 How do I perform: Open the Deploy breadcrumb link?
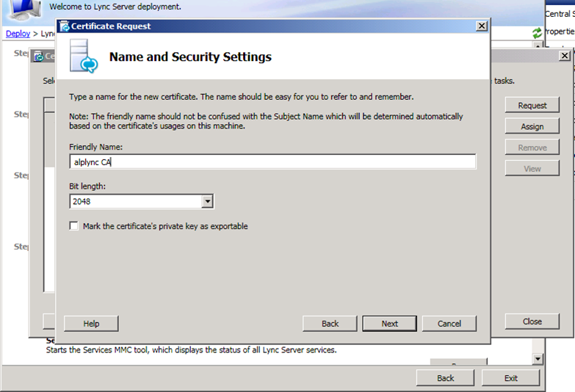18,33
